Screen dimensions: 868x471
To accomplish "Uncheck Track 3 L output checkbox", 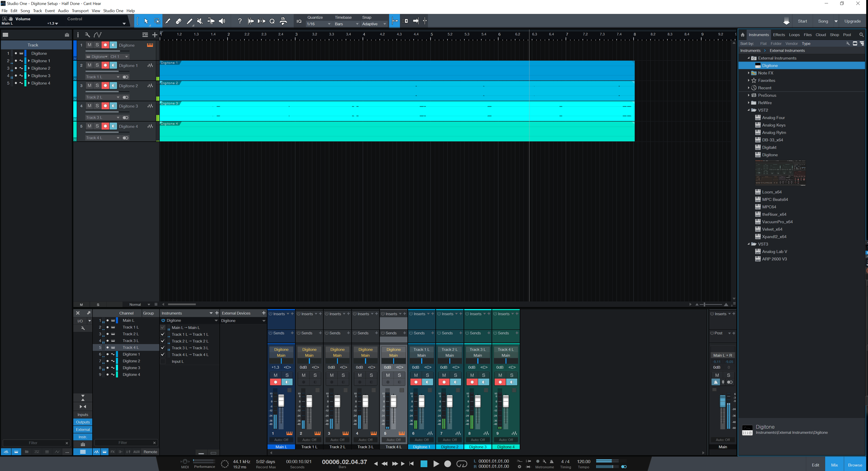I will click(163, 348).
